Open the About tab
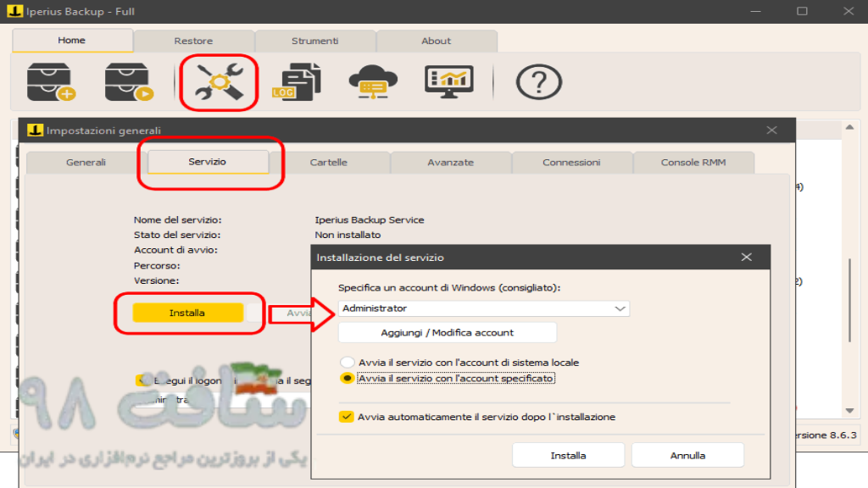This screenshot has width=868, height=488. (437, 41)
